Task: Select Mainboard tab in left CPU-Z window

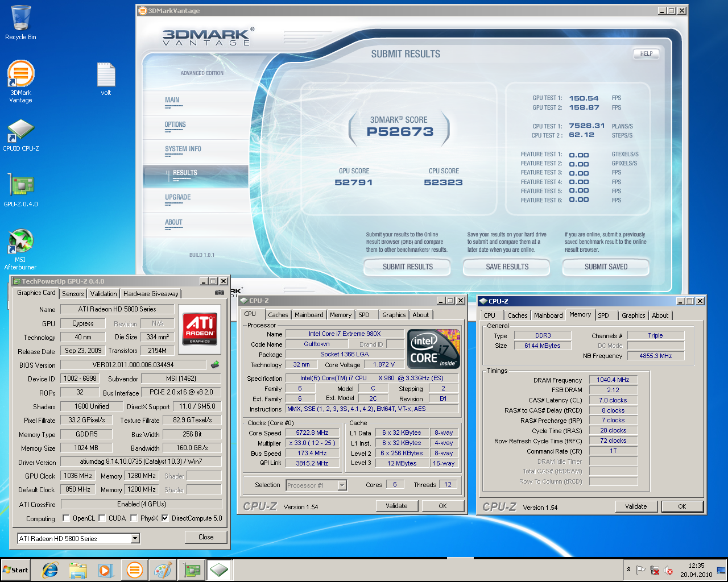Action: (309, 315)
